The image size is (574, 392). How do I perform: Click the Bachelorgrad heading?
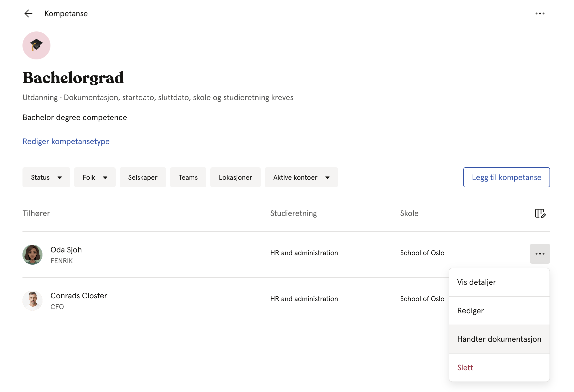[x=73, y=78]
